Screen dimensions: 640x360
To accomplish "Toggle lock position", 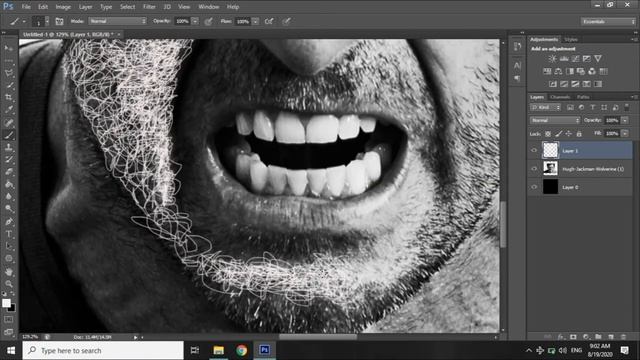I will click(569, 133).
